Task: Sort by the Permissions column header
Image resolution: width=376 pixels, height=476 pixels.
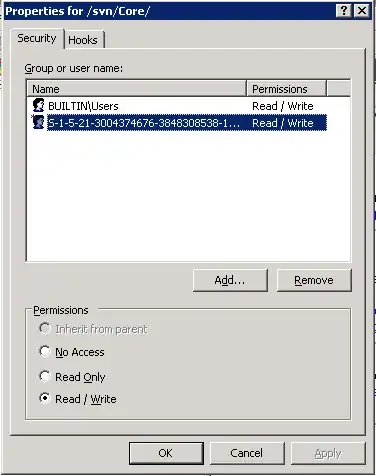Action: pyautogui.click(x=286, y=89)
